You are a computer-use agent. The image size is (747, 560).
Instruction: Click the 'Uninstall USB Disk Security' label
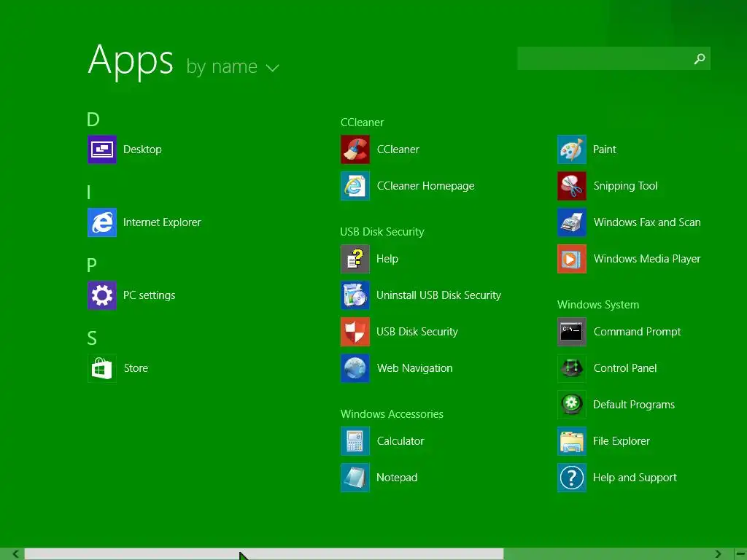pyautogui.click(x=438, y=295)
